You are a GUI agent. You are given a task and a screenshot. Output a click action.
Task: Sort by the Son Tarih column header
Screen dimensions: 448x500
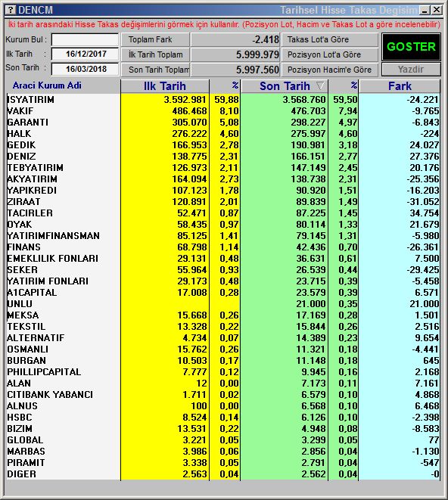pyautogui.click(x=285, y=86)
